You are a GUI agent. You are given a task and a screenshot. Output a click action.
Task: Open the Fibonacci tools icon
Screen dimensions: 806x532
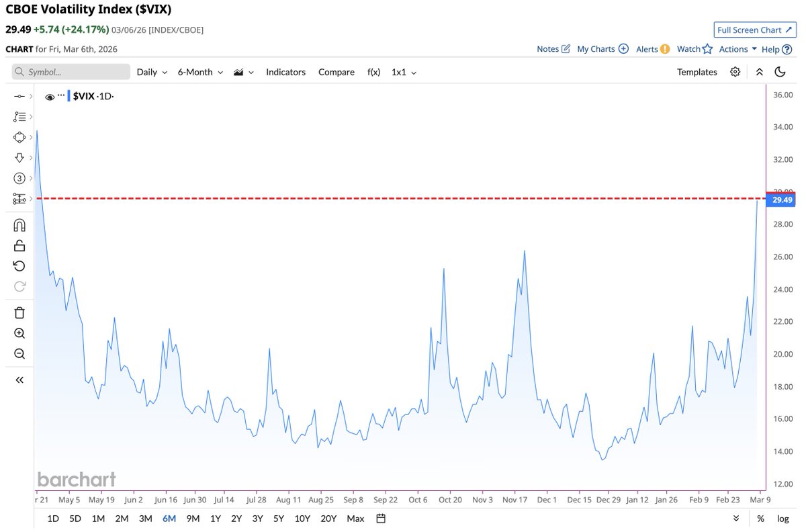[x=19, y=117]
